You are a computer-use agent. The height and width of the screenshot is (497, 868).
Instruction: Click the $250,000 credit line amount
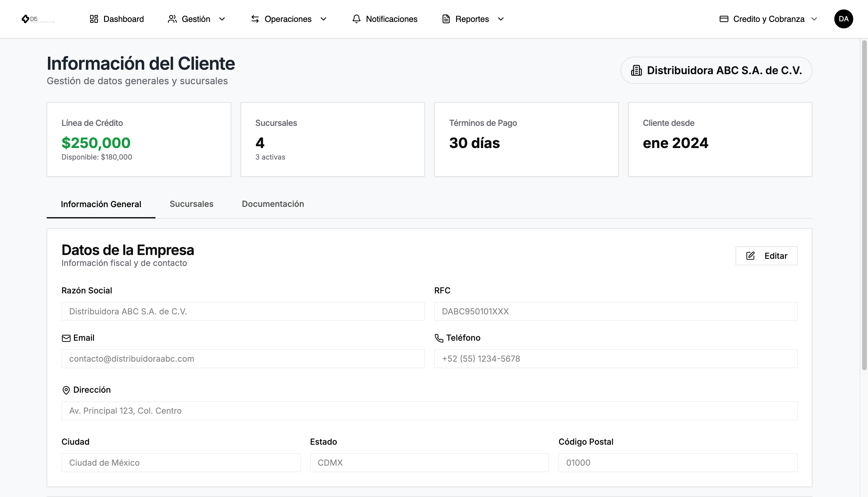pos(96,143)
